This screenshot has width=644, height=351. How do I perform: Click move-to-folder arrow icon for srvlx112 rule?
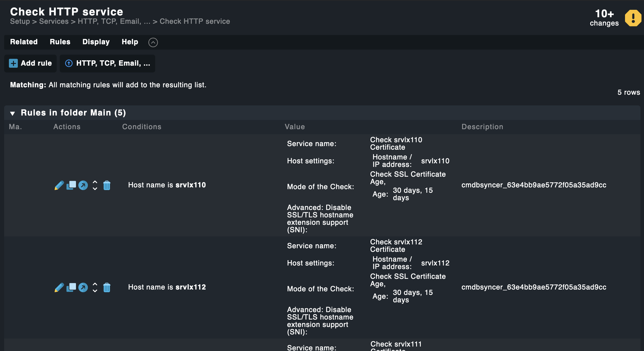click(83, 287)
